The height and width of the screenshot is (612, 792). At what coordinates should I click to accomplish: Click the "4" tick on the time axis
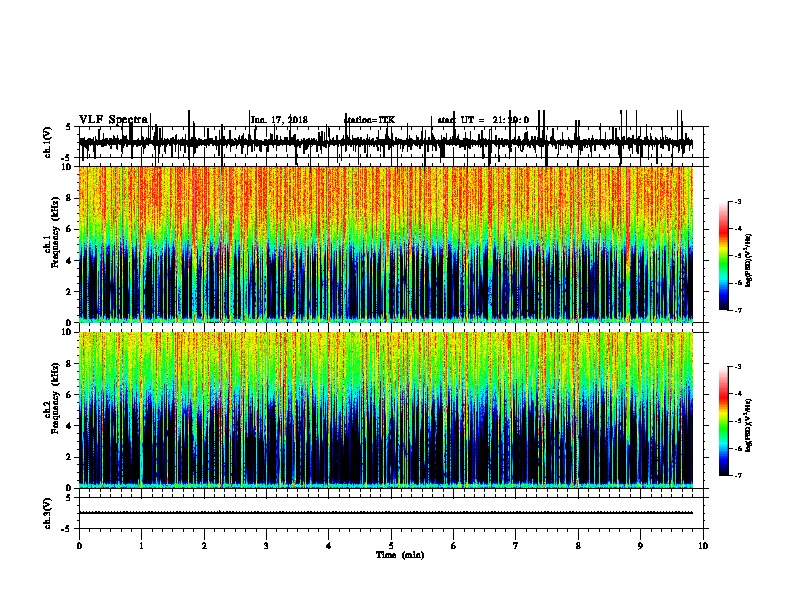pyautogui.click(x=329, y=546)
